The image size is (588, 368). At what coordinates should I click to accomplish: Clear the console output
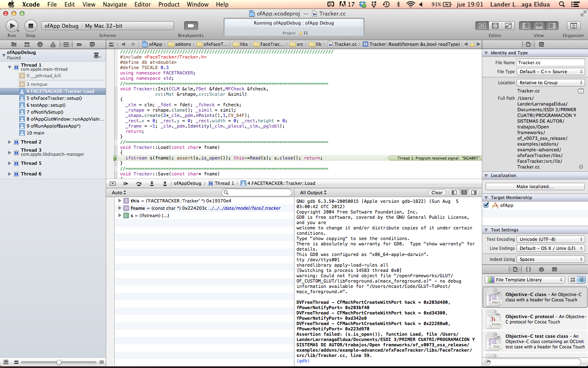[437, 193]
